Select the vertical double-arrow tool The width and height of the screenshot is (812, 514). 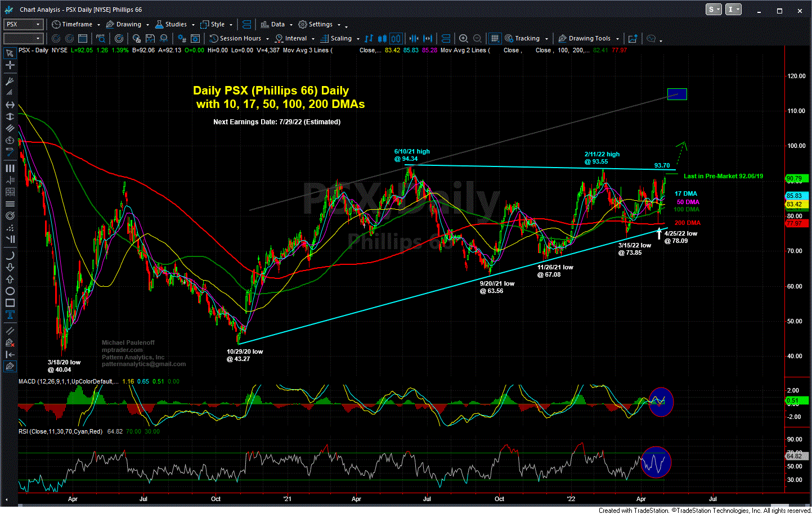10,116
